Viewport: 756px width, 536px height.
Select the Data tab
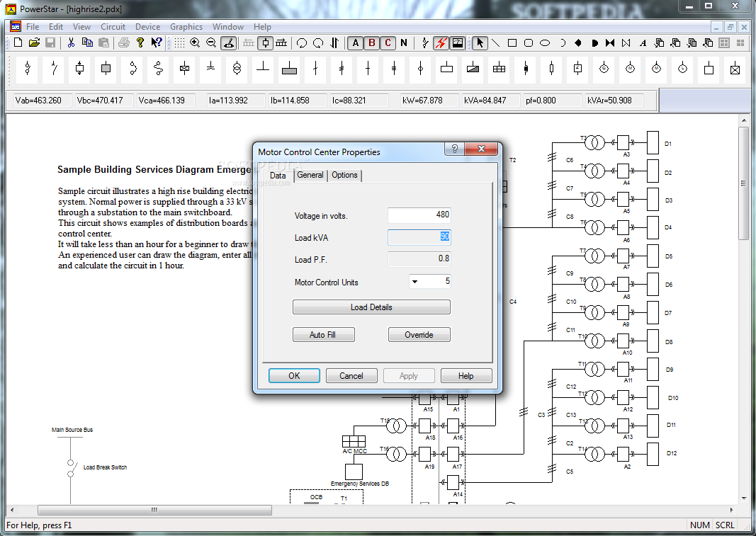[278, 175]
